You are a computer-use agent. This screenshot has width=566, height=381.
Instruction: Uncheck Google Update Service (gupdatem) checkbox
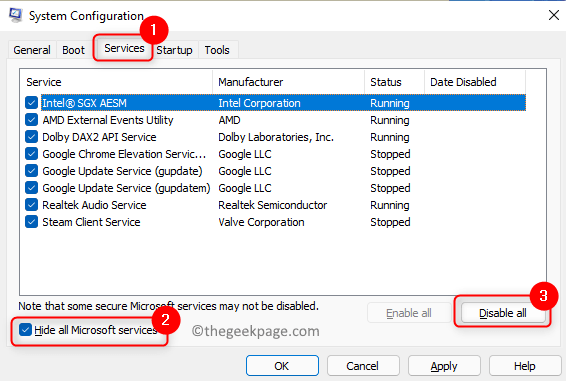[31, 188]
